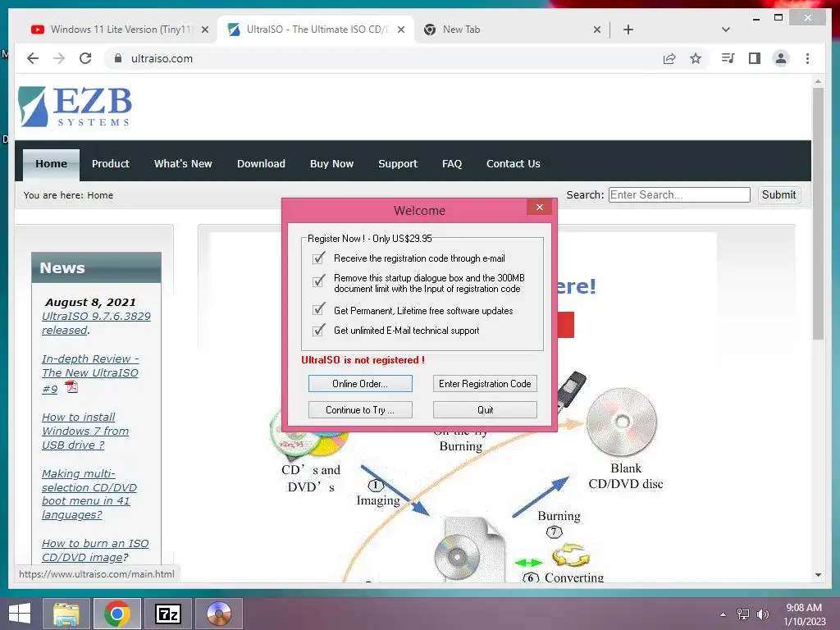Open How to burn an ISO CD/DVD image link
840x630 pixels.
(x=95, y=550)
